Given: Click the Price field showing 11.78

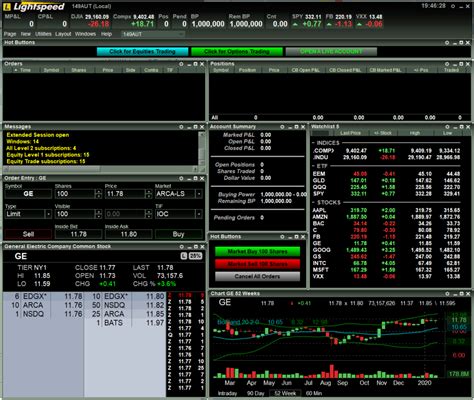Looking at the screenshot, I should 125,194.
